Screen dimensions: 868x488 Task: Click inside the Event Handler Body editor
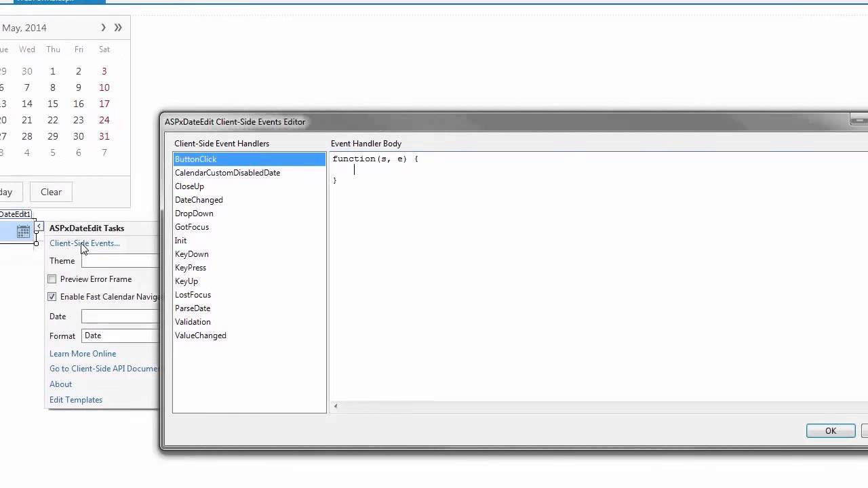tap(599, 276)
